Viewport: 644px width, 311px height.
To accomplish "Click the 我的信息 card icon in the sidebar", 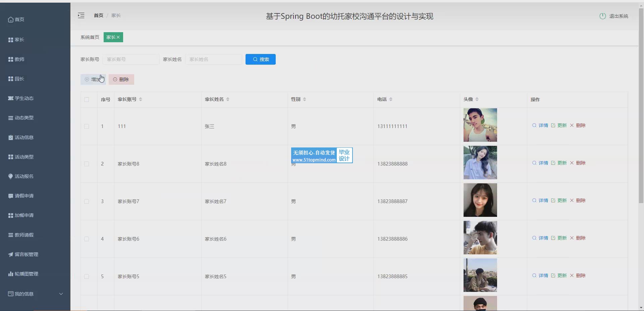I will coord(11,294).
